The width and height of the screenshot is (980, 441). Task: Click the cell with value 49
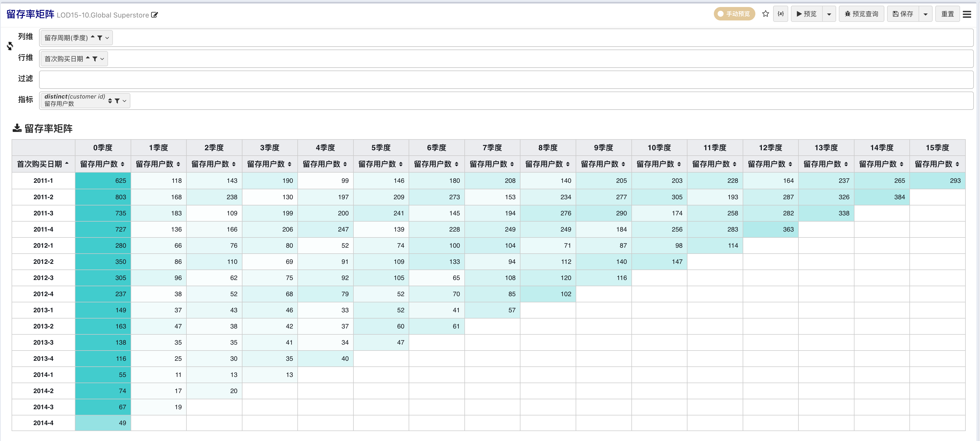click(x=103, y=423)
